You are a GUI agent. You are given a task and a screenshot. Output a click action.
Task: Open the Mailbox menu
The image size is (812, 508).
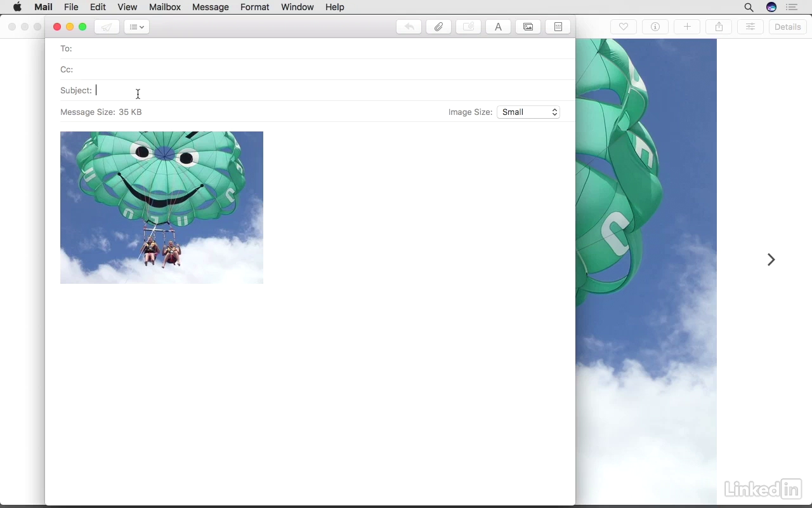(165, 7)
